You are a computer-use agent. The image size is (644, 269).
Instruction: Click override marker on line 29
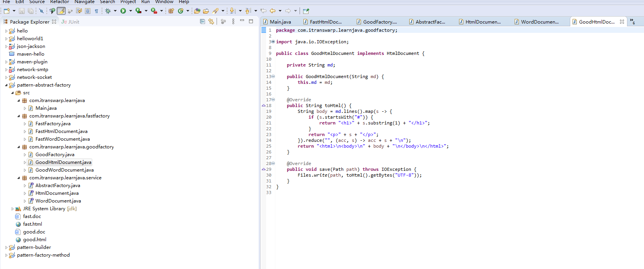click(x=264, y=169)
